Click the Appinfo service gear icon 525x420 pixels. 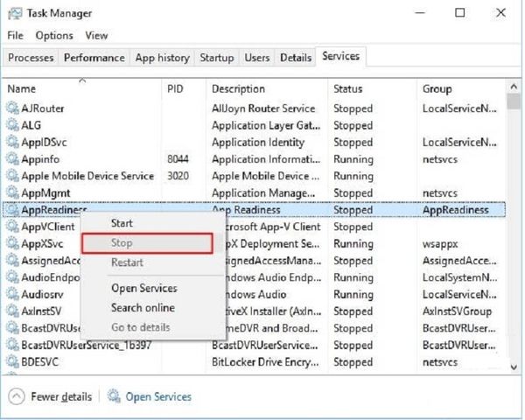[x=12, y=159]
